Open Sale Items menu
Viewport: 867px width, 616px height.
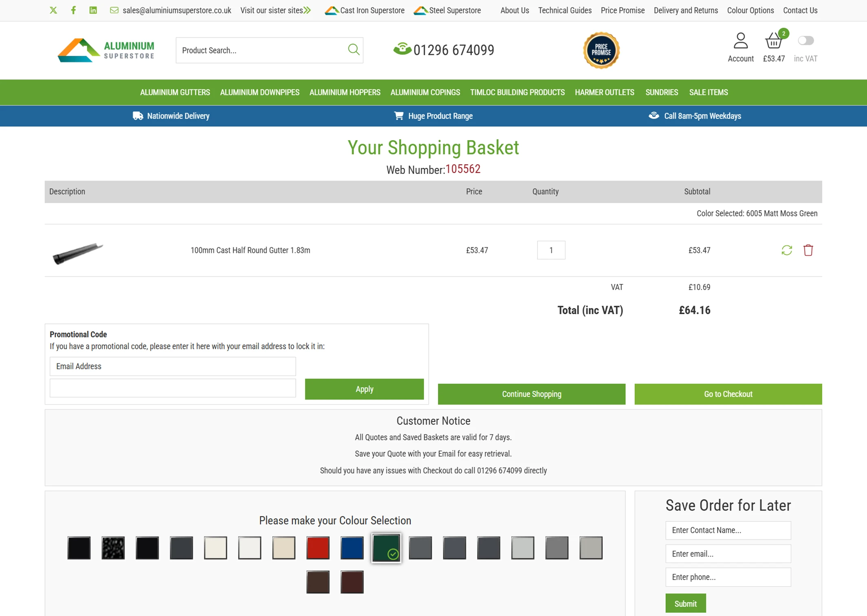[x=708, y=92]
